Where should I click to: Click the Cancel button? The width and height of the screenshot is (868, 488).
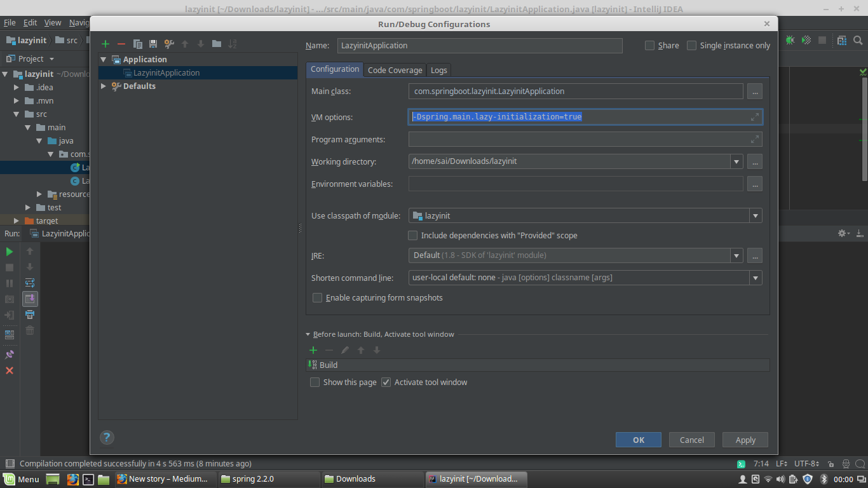692,440
